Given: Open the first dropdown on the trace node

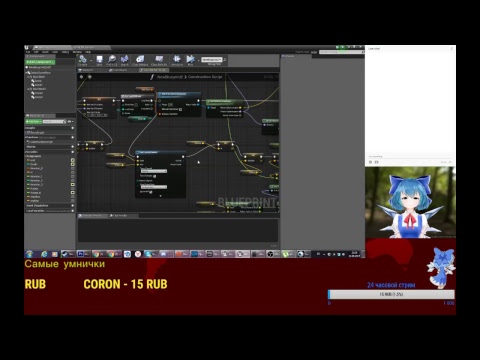Looking at the screenshot, I should tap(154, 171).
